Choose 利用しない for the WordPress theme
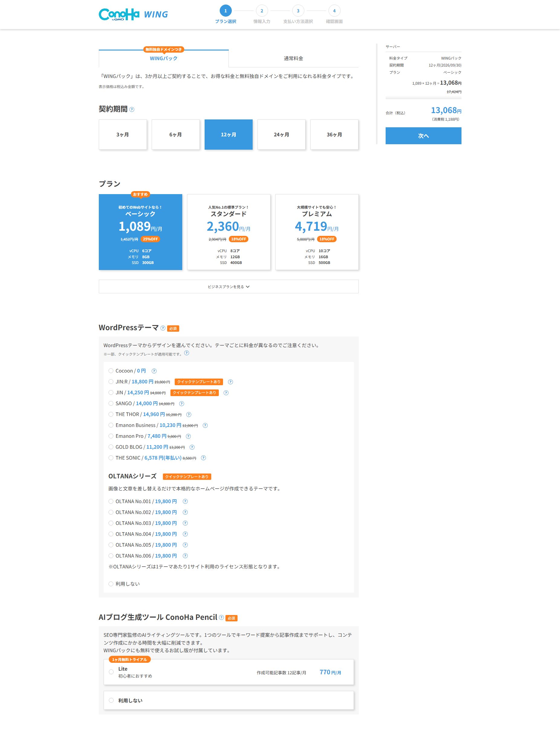This screenshot has width=560, height=729. tap(111, 584)
